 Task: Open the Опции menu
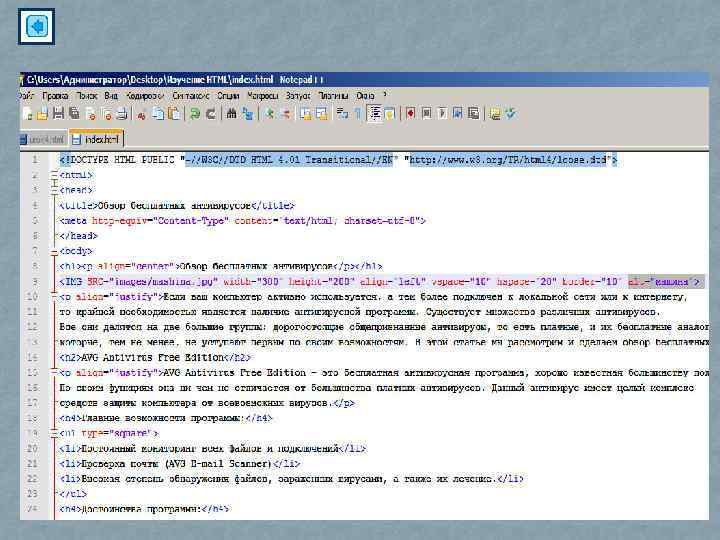point(228,96)
